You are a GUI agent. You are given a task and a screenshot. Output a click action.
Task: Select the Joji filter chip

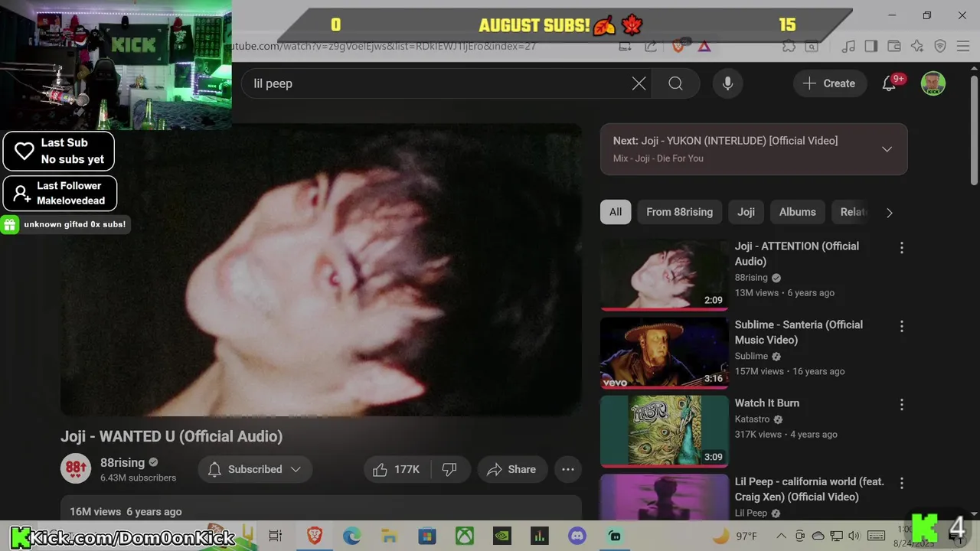(x=746, y=212)
